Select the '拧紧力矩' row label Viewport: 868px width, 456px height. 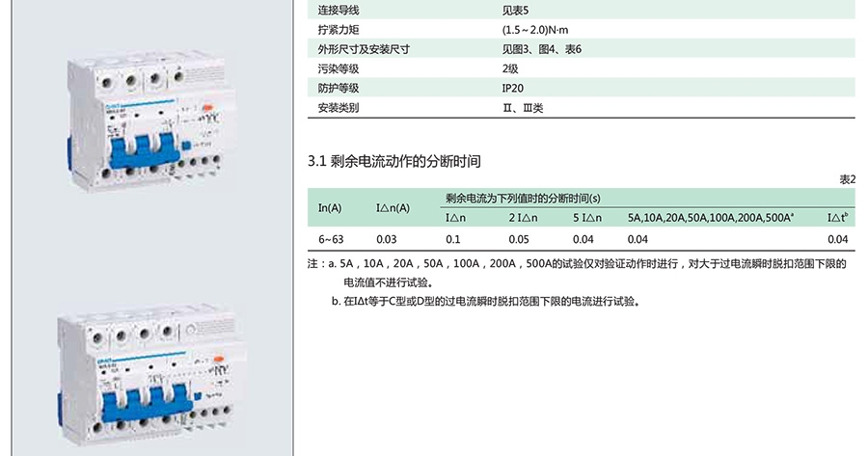tap(339, 30)
